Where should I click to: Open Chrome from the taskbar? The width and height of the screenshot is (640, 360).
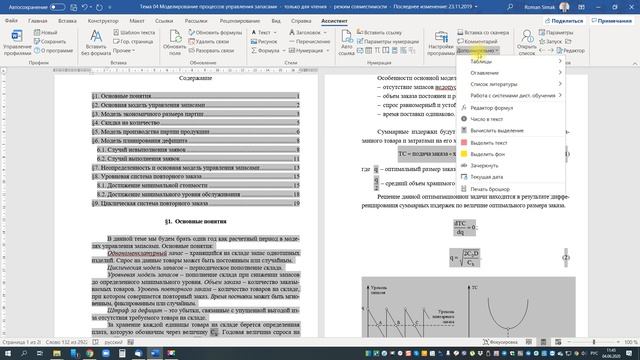pyautogui.click(x=89, y=353)
